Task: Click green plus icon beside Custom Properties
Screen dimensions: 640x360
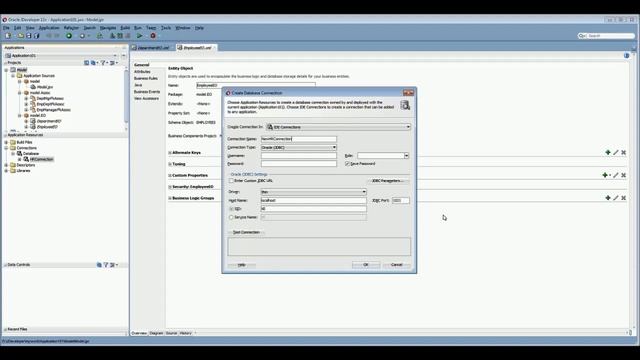Action: 605,175
